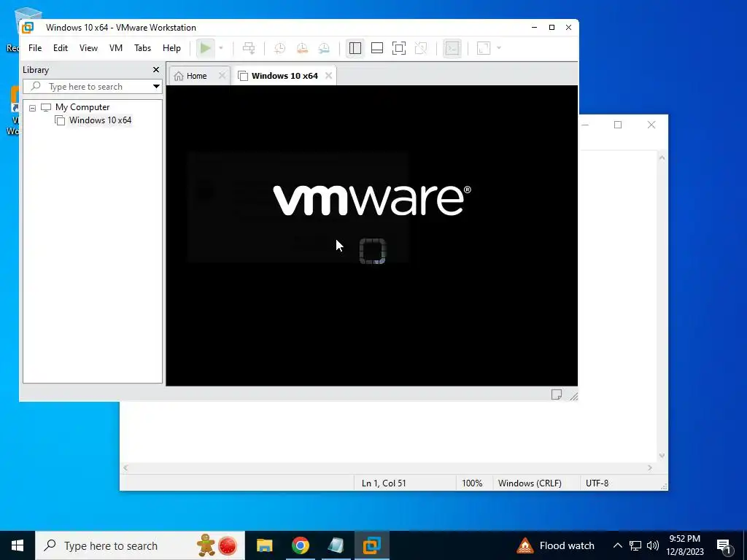
Task: Open the VM menu
Action: coord(116,48)
